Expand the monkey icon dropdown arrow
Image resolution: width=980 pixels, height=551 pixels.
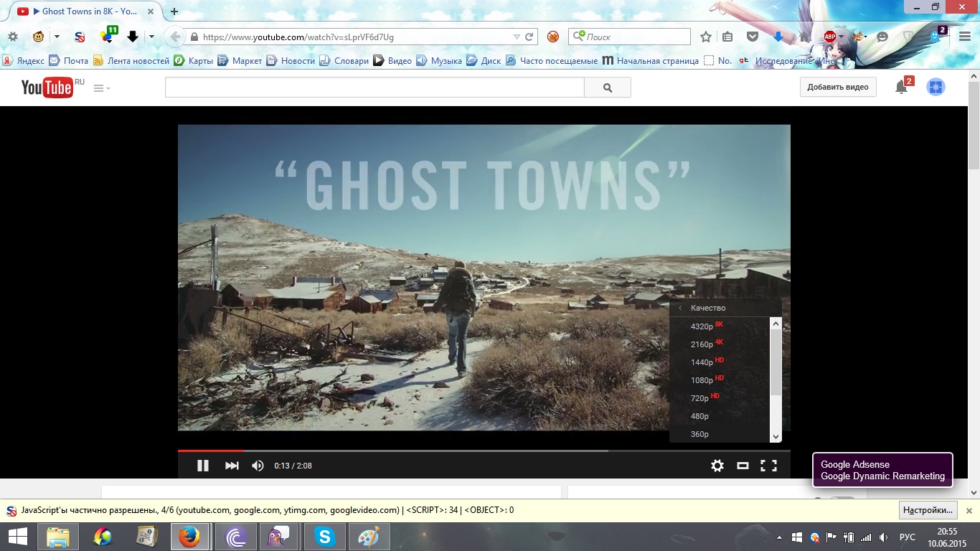(57, 37)
